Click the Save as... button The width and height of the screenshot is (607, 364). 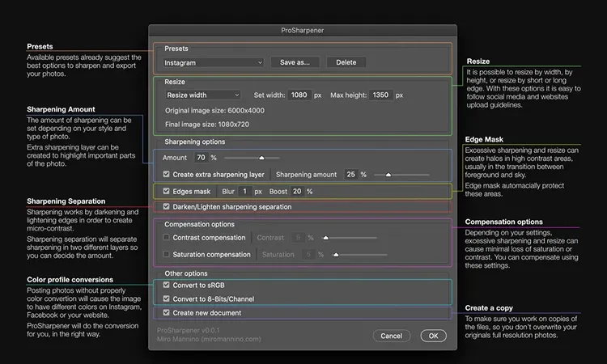[295, 62]
